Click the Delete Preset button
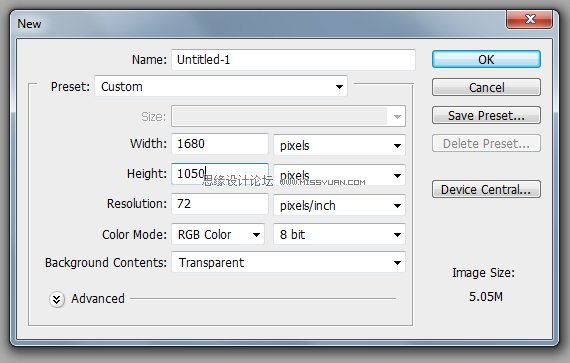This screenshot has height=363, width=570. point(486,143)
